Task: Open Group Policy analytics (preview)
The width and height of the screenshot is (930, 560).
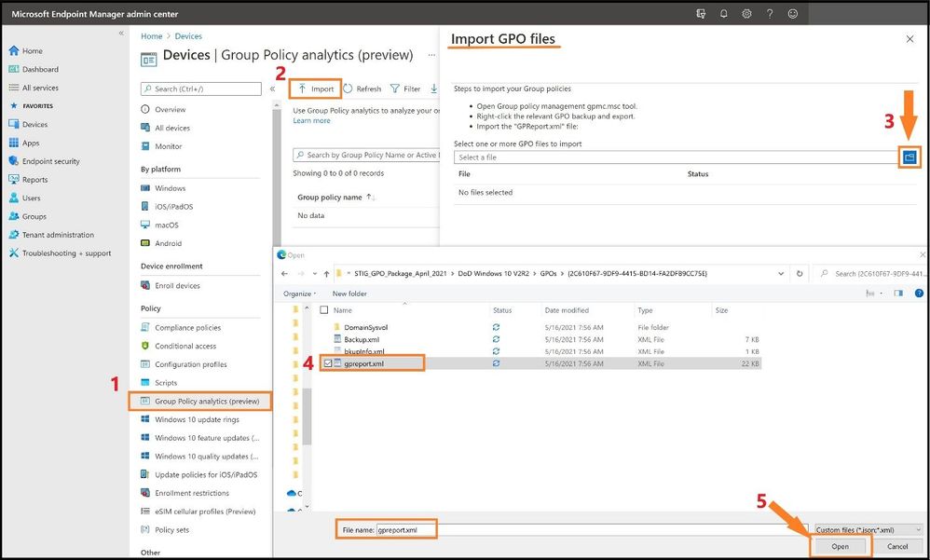Action: (199, 402)
